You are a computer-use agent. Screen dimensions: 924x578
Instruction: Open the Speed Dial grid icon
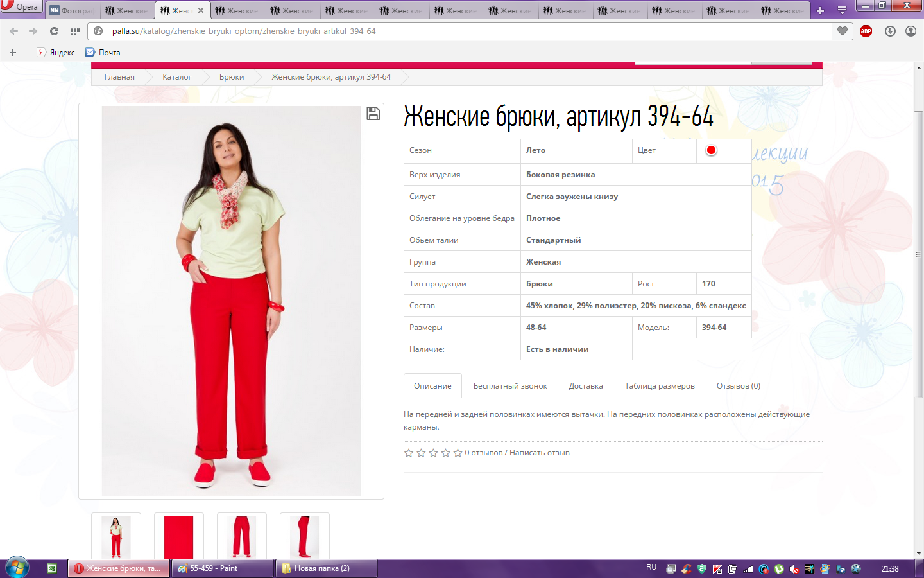pos(75,31)
